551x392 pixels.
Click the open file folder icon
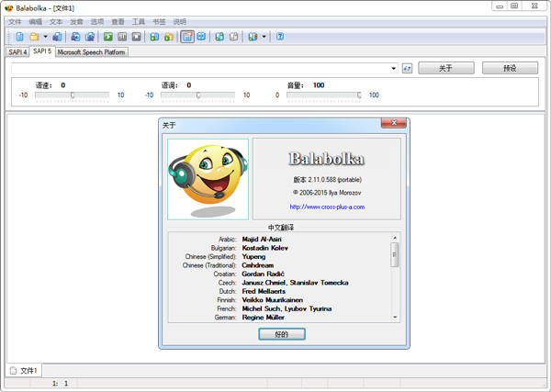(34, 37)
